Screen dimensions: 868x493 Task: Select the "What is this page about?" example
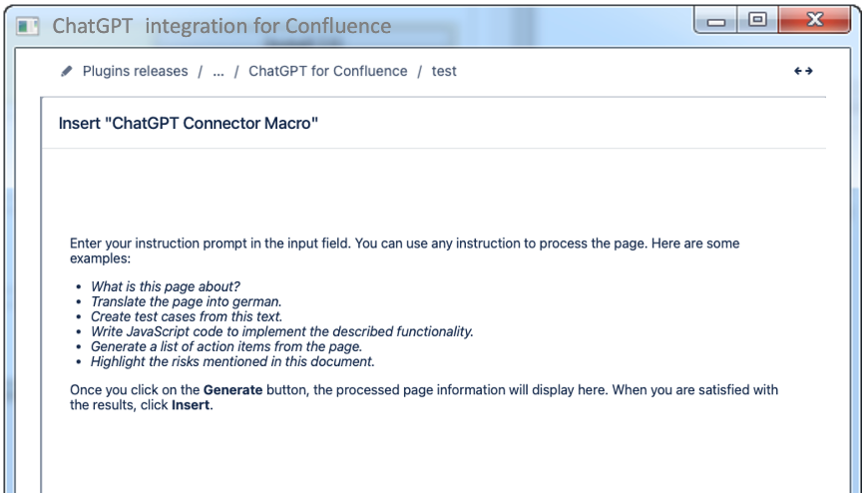tap(166, 286)
